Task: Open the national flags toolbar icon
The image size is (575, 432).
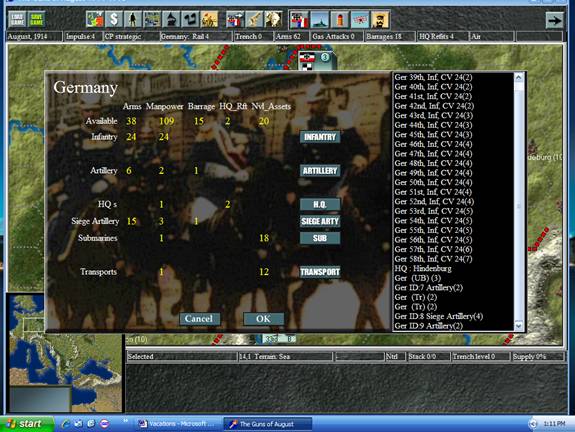Action: [x=299, y=19]
